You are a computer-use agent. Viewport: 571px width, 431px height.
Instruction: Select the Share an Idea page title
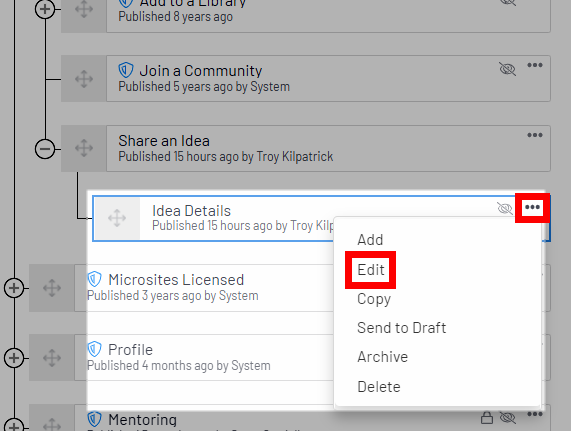pos(164,141)
